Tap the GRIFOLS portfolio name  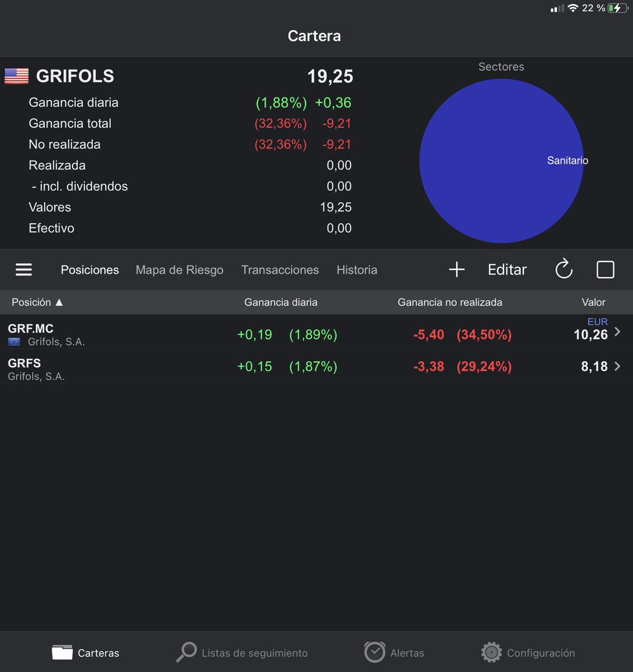pyautogui.click(x=75, y=76)
